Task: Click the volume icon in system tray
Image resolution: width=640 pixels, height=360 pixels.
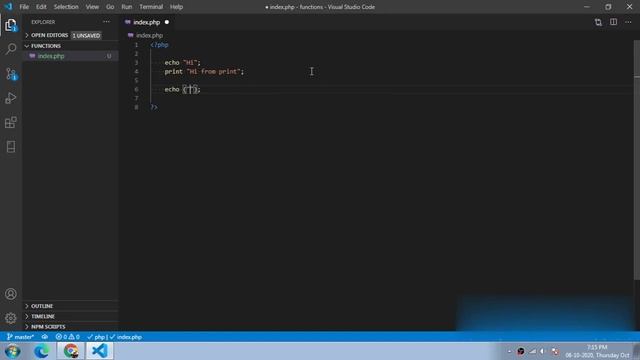Action: [x=542, y=351]
